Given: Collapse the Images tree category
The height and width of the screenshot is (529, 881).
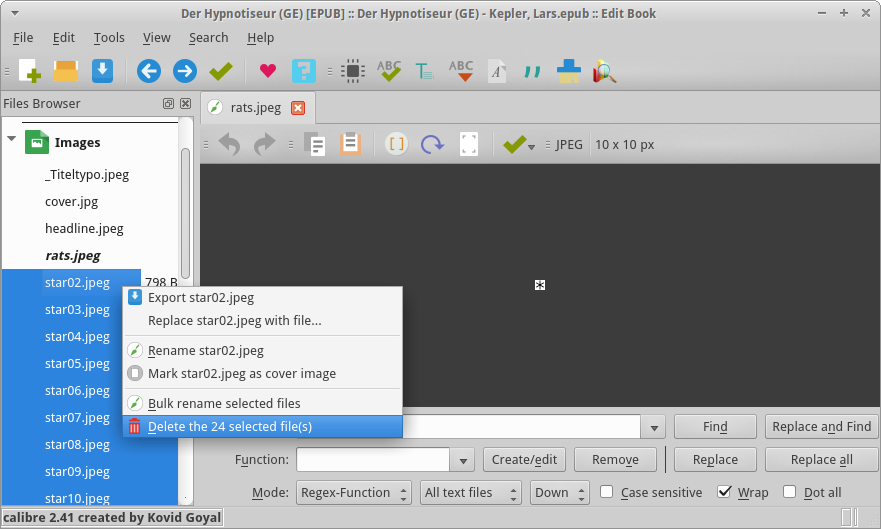Looking at the screenshot, I should (x=11, y=138).
